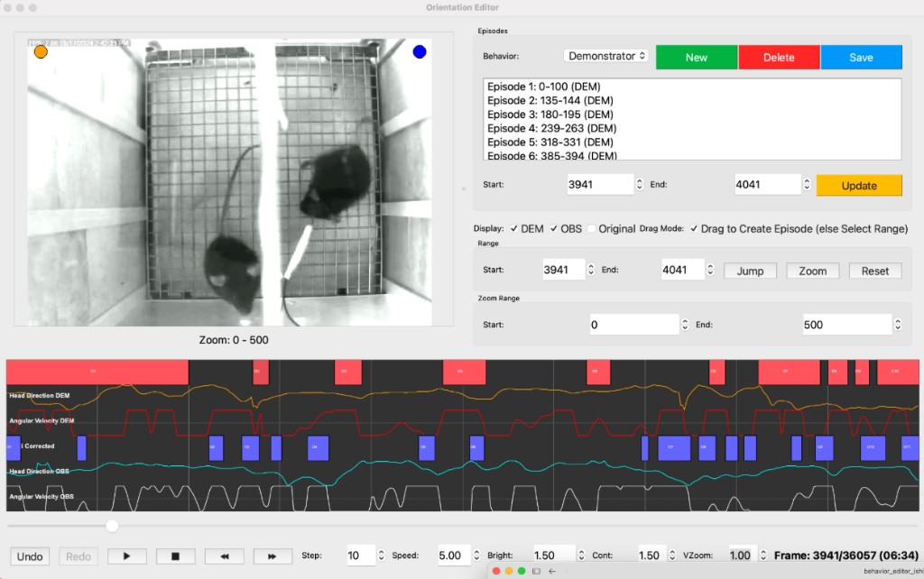Click the Episodes End value stepper arrows
This screenshot has height=579, width=924.
pos(807,184)
